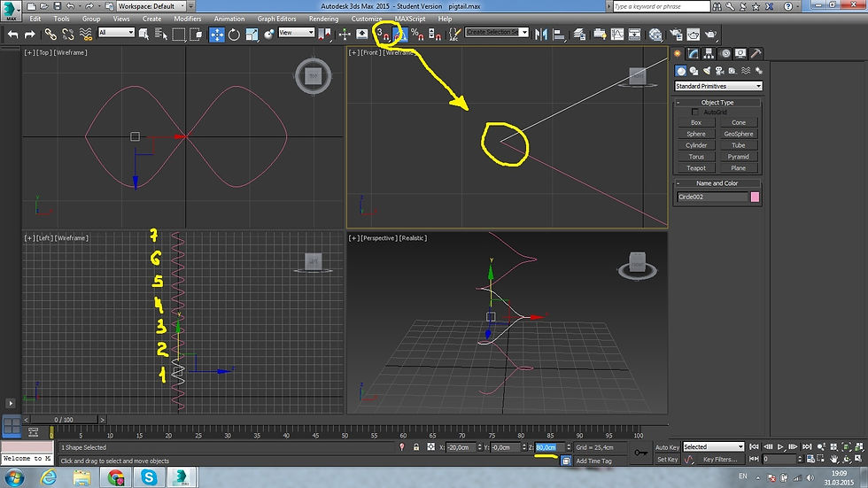Screen dimensions: 868x488
Task: Click the Pyramid primitive button
Action: pyautogui.click(x=739, y=157)
